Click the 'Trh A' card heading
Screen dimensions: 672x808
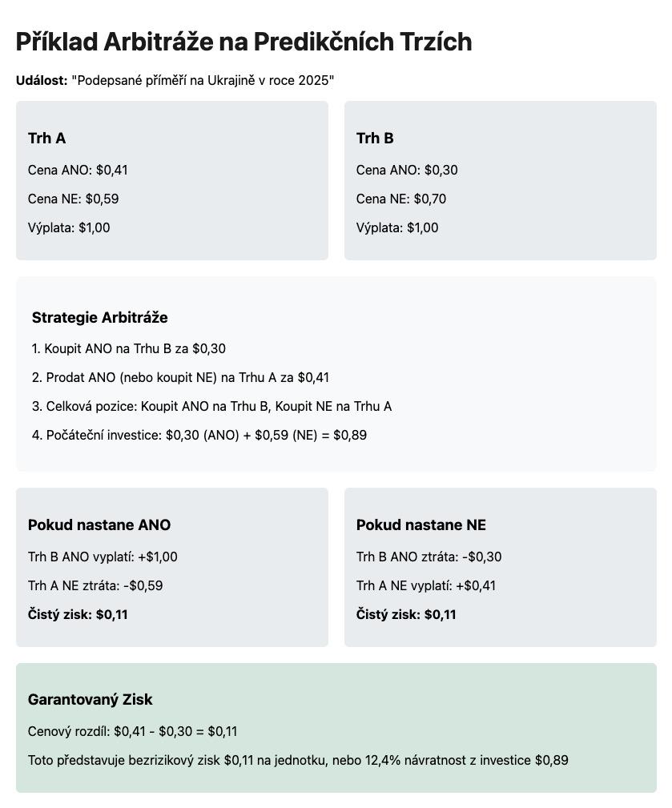46,139
